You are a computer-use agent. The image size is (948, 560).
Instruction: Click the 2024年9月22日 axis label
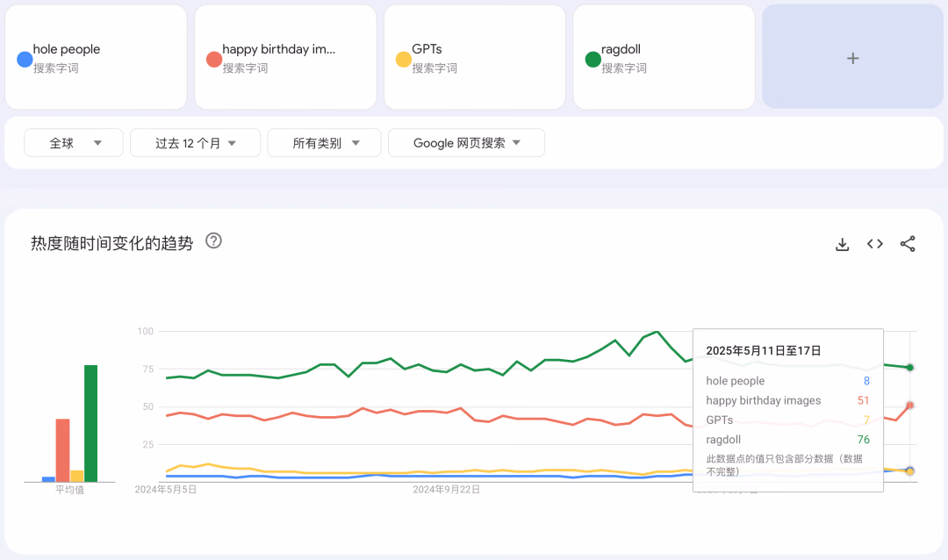click(x=446, y=489)
